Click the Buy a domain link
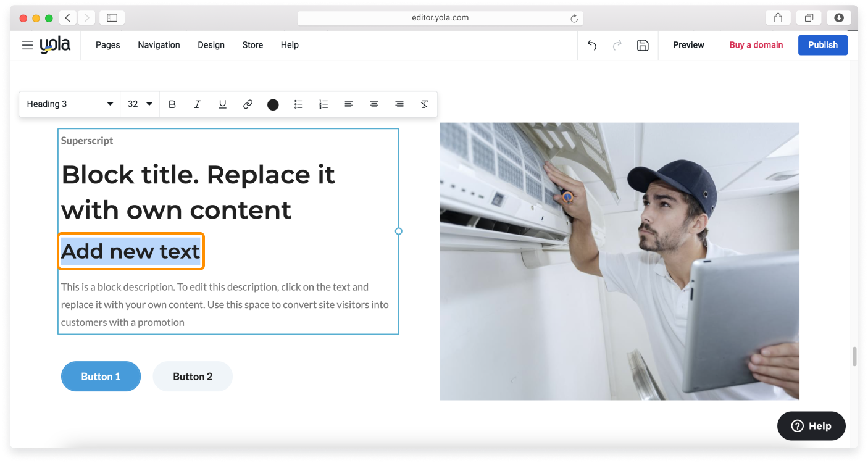Viewport: 868px width, 463px height. 756,45
